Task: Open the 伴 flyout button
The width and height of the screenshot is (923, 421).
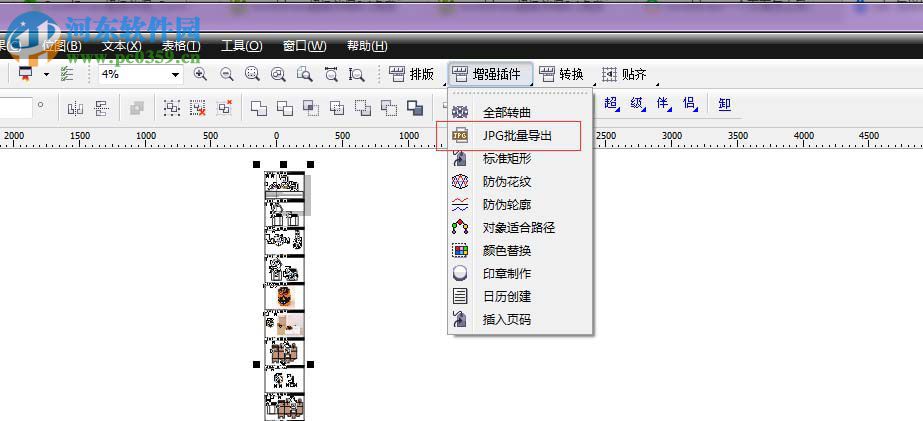Action: point(663,104)
